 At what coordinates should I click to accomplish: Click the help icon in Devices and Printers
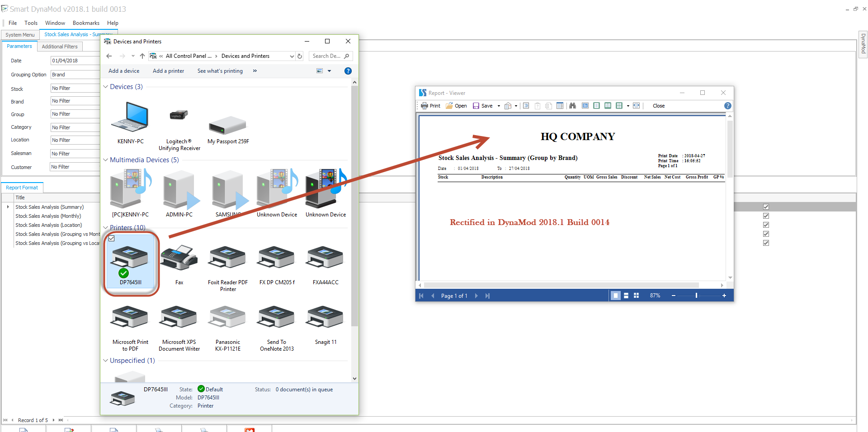pyautogui.click(x=348, y=71)
